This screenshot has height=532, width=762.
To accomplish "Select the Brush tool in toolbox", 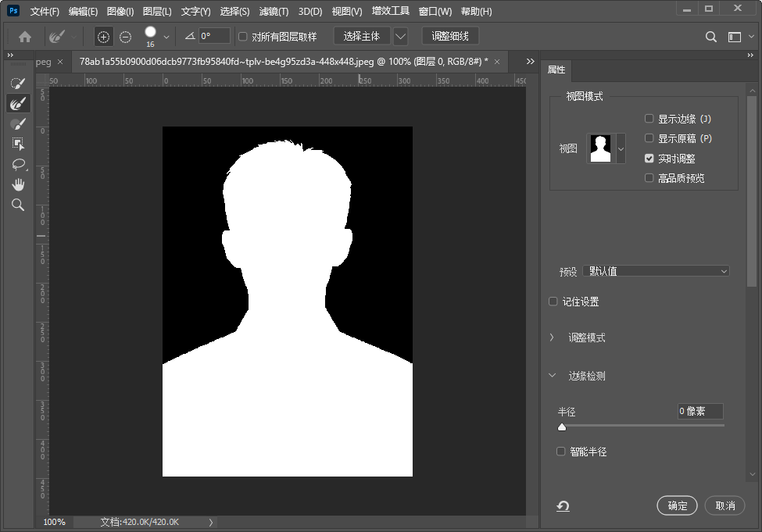I will (x=18, y=124).
